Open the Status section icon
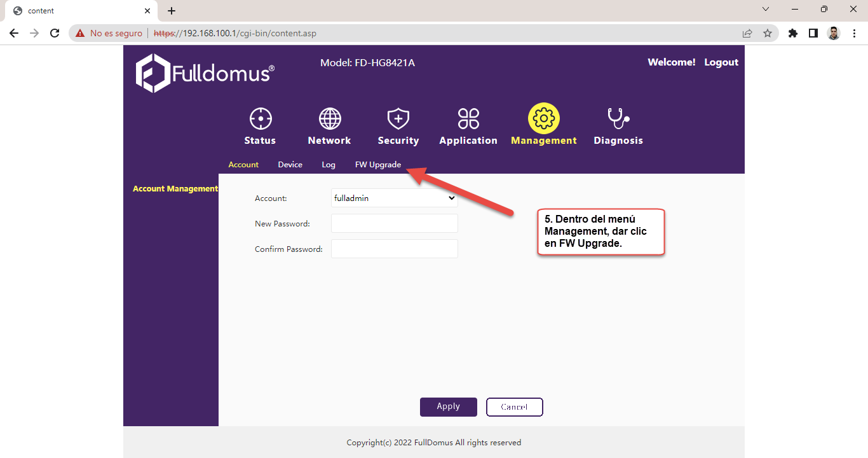 (x=261, y=118)
